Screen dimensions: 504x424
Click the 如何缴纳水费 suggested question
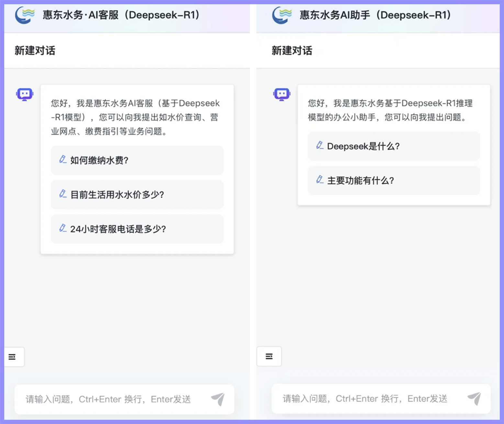pyautogui.click(x=137, y=160)
